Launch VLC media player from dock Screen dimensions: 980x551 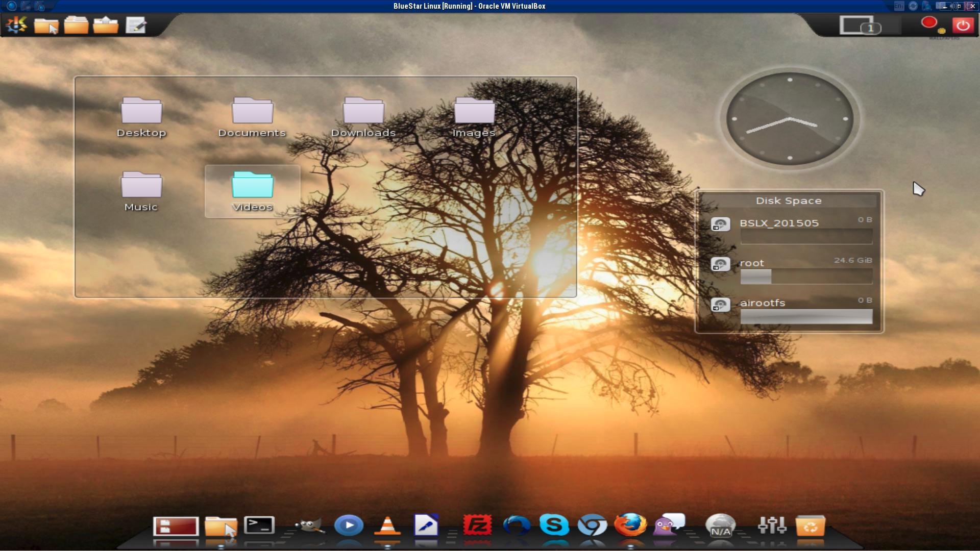coord(387,525)
